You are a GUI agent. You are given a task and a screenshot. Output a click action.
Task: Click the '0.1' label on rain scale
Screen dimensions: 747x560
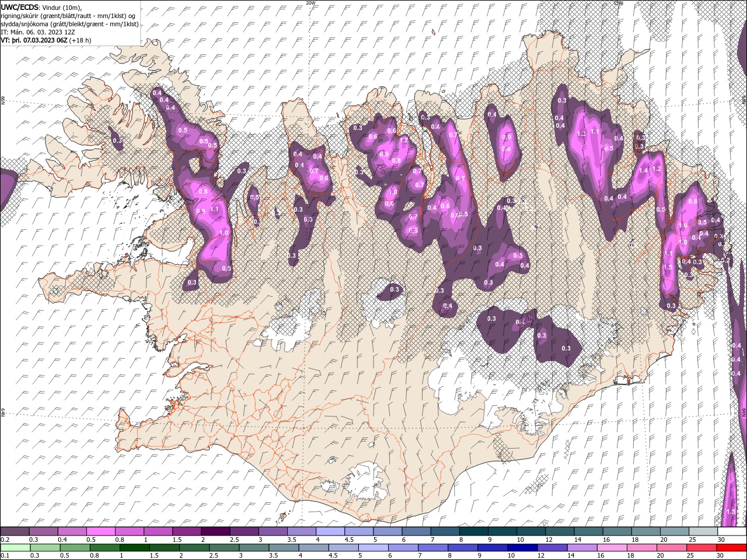pos(5,556)
